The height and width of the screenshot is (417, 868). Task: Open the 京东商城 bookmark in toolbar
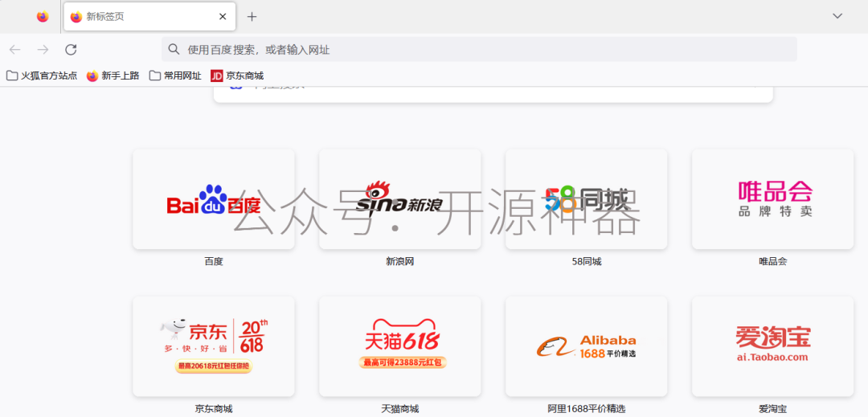[x=237, y=76]
